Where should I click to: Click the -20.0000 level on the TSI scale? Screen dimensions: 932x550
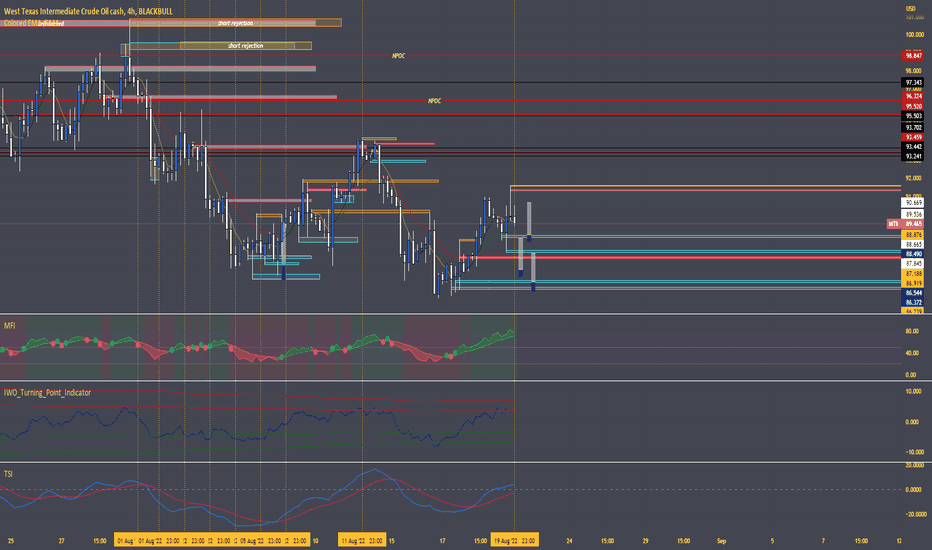pos(914,514)
